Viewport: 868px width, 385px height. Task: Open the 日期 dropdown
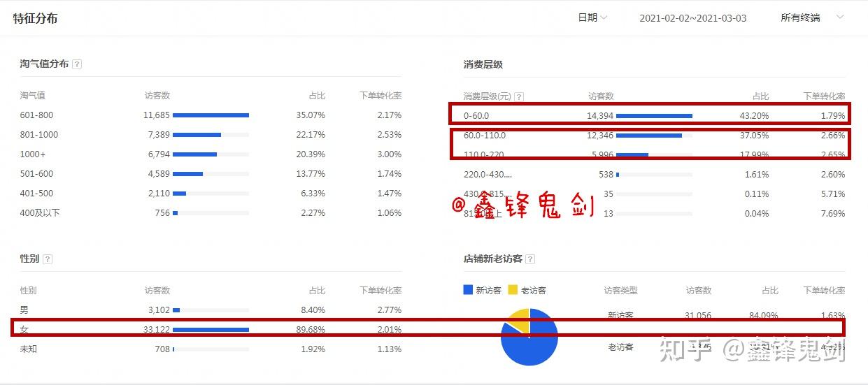592,17
